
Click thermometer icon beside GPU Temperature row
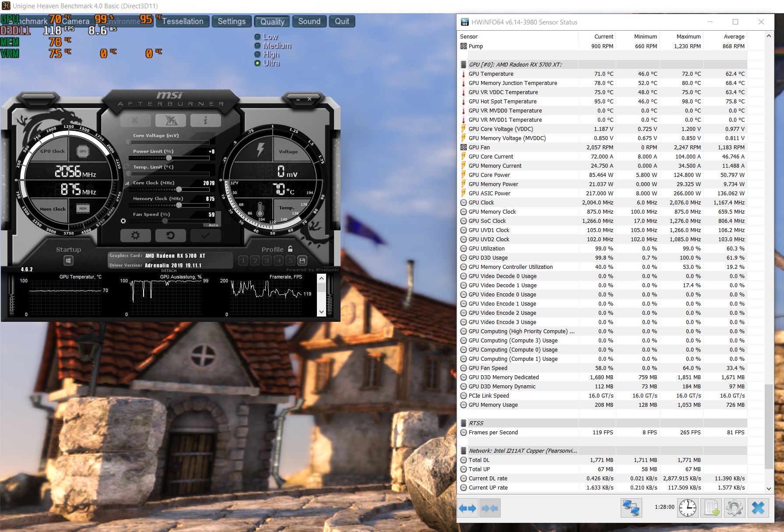pos(464,74)
